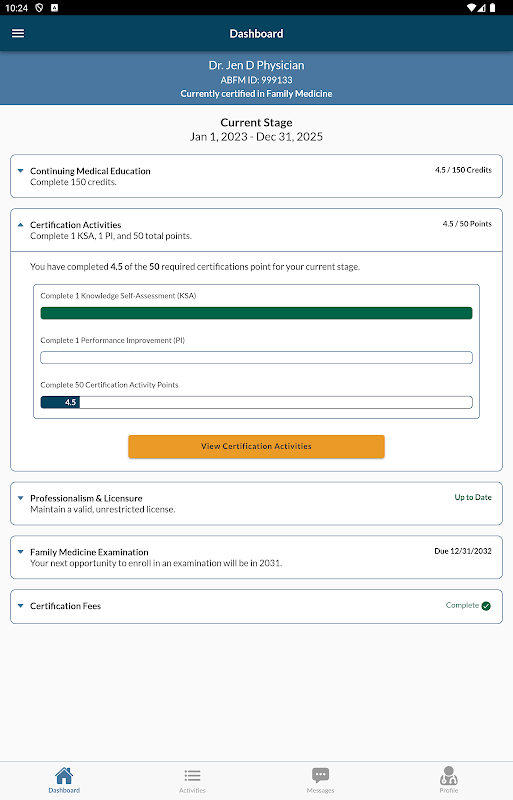
Task: Click 'ABFM ID: 999133' text
Action: pyautogui.click(x=256, y=80)
